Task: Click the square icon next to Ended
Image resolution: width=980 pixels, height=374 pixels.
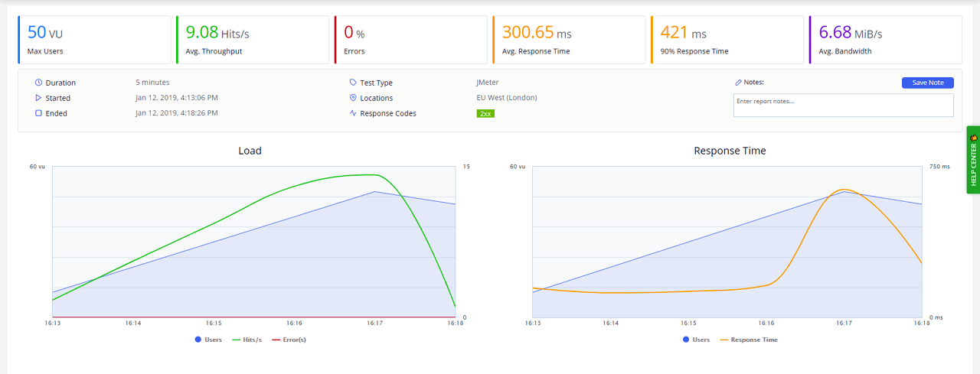Action: (38, 113)
